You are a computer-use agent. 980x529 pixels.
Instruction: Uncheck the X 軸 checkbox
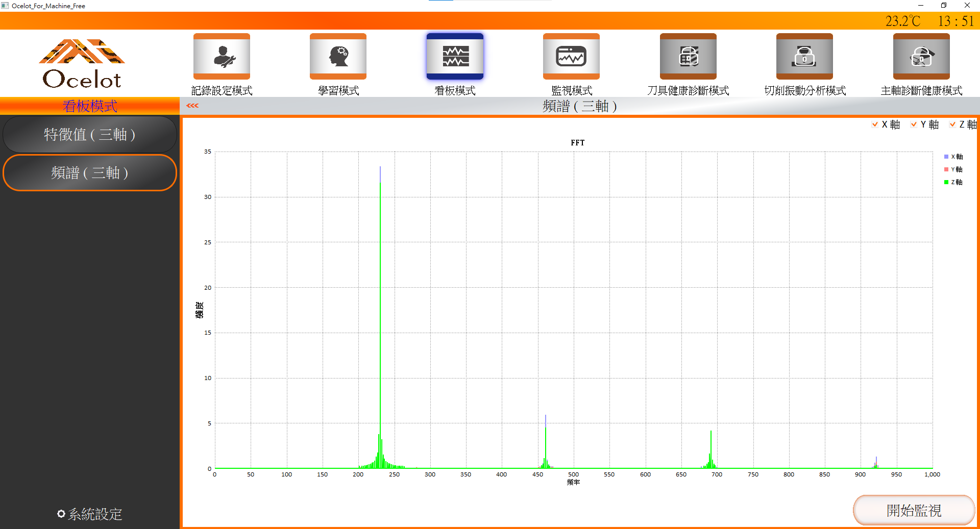[x=875, y=124]
